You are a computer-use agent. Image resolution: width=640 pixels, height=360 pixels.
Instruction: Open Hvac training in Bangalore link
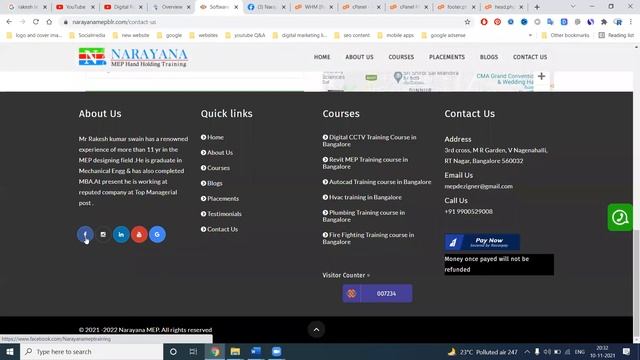point(362,197)
